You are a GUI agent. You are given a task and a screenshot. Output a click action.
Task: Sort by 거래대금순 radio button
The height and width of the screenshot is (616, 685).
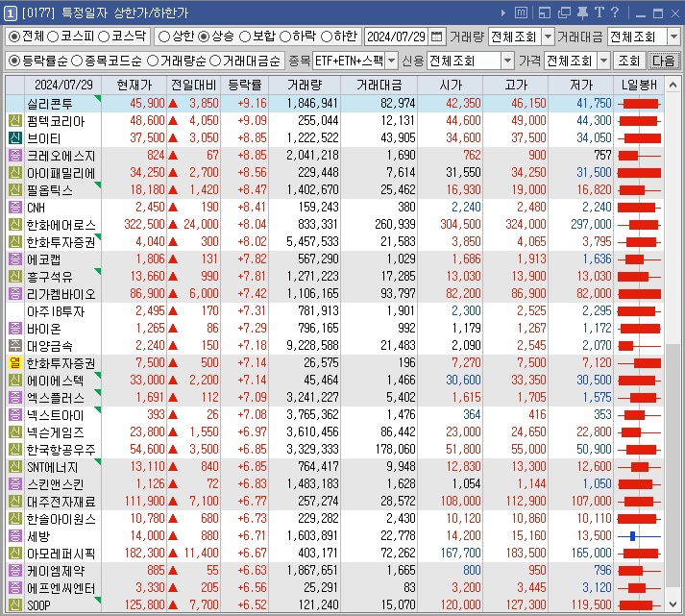tap(215, 61)
